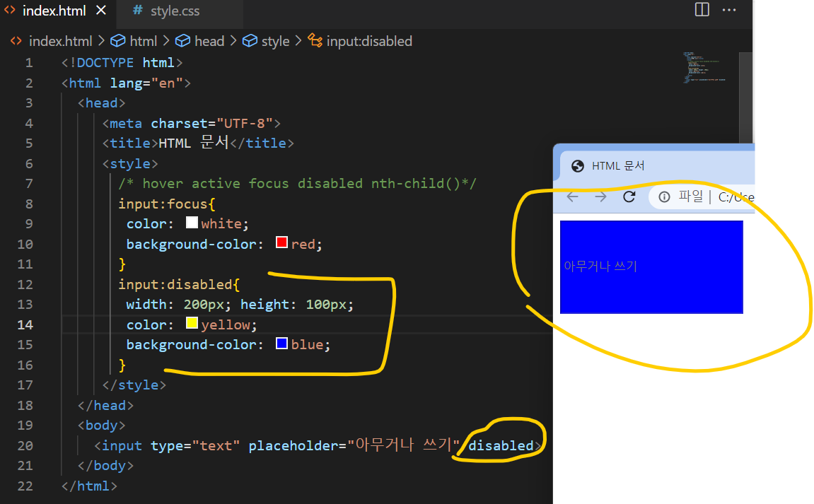The width and height of the screenshot is (814, 504).
Task: Click the browser back arrow
Action: pyautogui.click(x=573, y=197)
